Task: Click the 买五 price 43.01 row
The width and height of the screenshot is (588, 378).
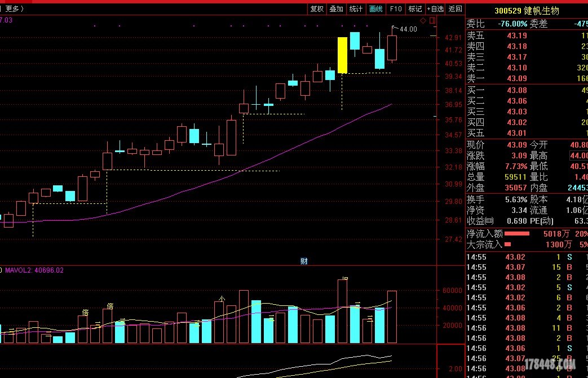Action: click(527, 133)
